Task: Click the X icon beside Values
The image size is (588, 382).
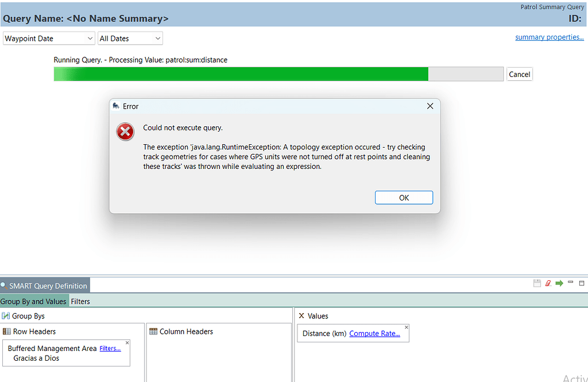Action: [301, 315]
